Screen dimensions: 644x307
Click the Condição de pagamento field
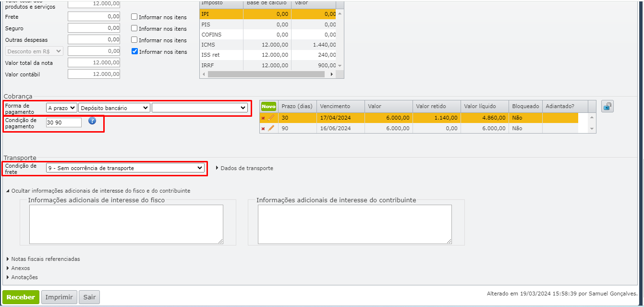[64, 123]
